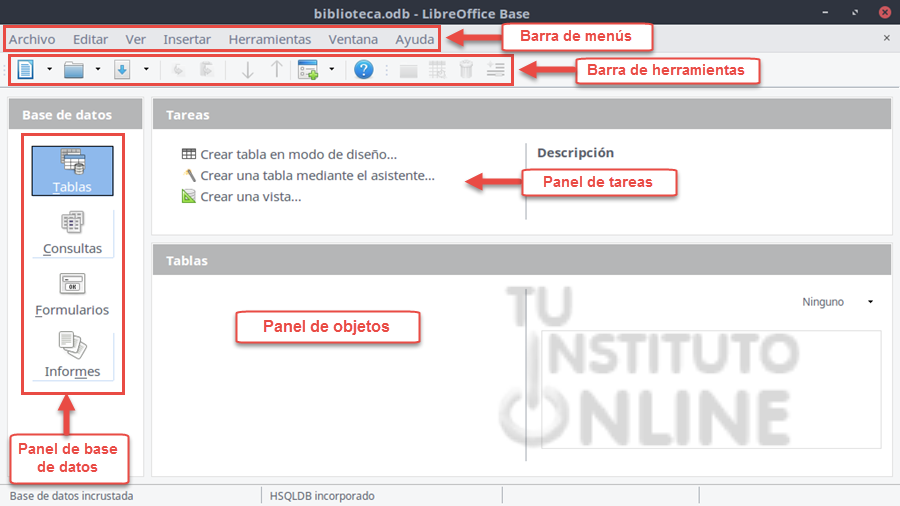900x506 pixels.
Task: Open the Ventana menu
Action: click(353, 40)
